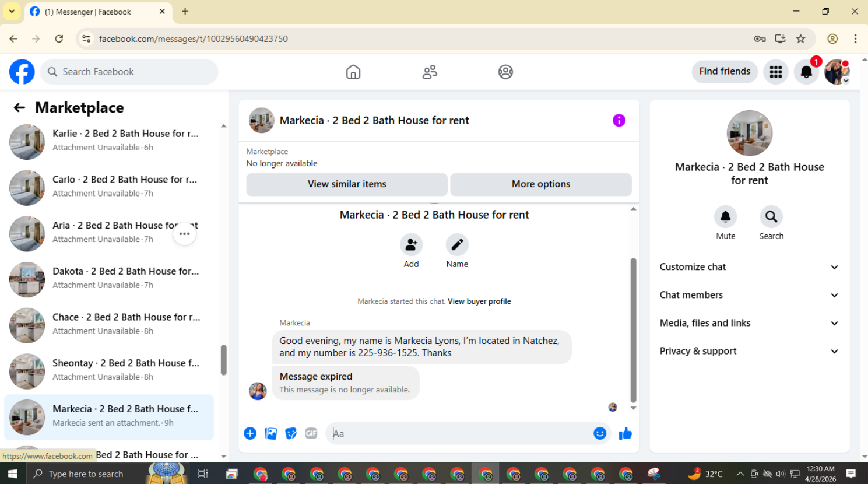868x484 pixels.
Task: Click the message thread scrollbar thumb
Action: [633, 330]
